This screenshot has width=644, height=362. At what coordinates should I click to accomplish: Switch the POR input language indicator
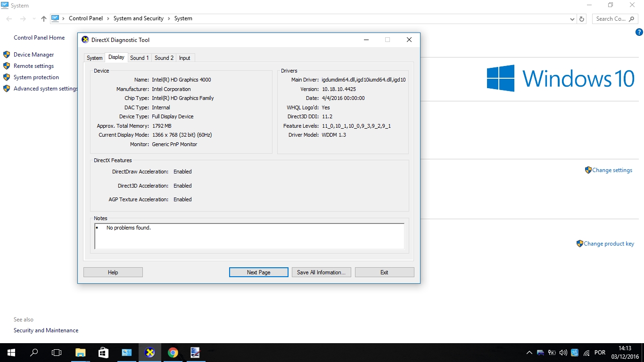(600, 353)
